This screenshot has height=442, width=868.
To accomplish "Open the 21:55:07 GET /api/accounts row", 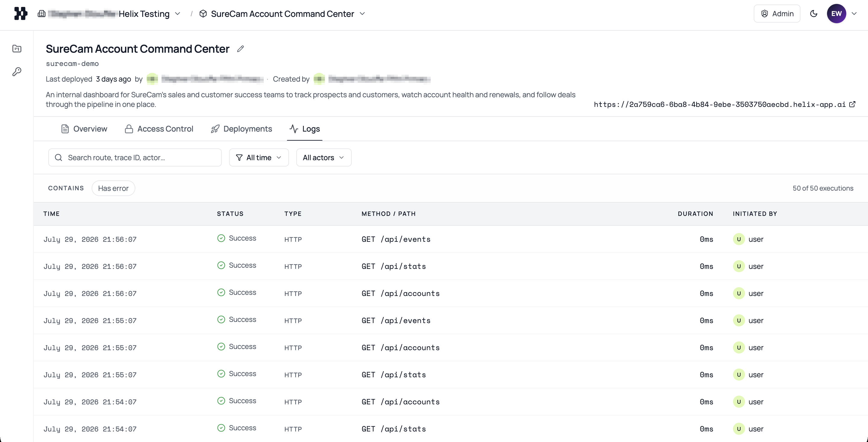I will [x=451, y=348].
